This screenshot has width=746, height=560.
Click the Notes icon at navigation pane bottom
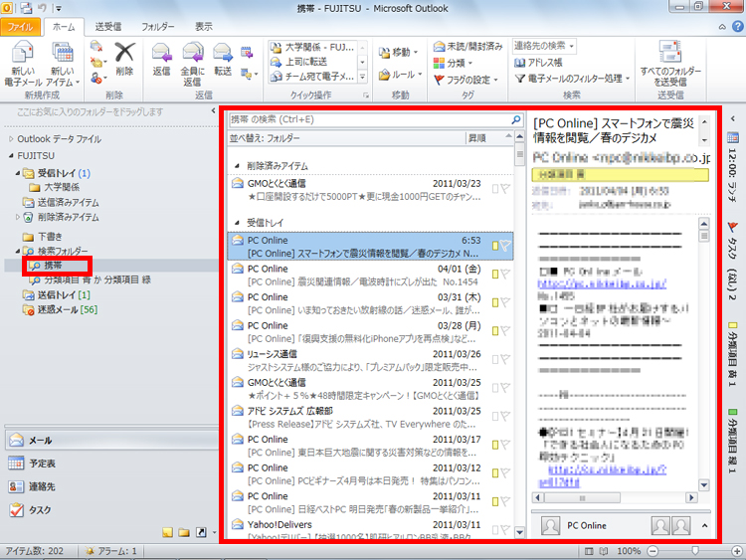pyautogui.click(x=167, y=532)
